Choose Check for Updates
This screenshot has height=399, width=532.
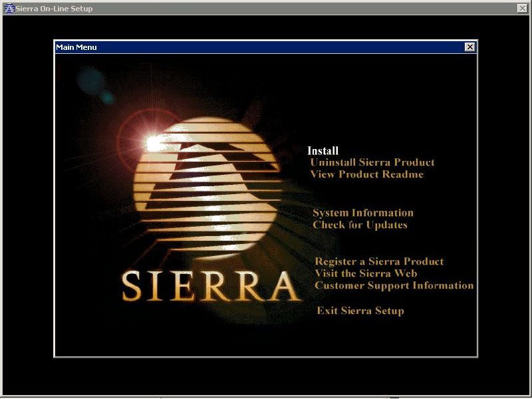(360, 225)
